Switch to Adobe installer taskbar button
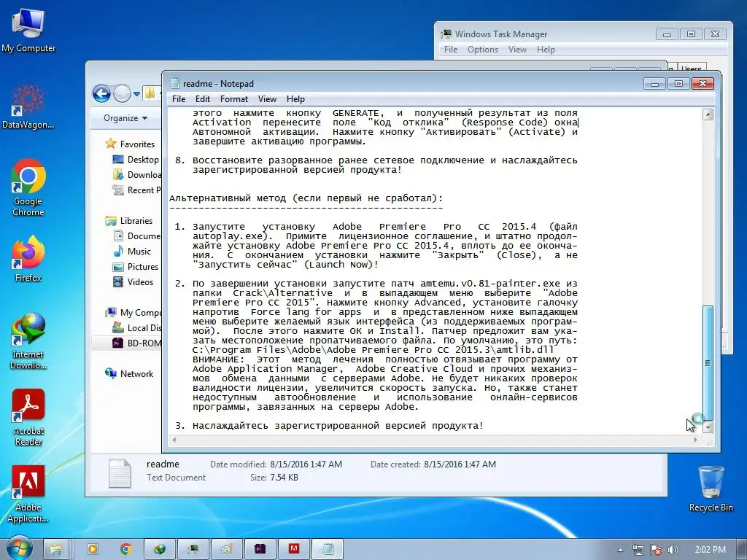This screenshot has width=747, height=560. (x=294, y=550)
